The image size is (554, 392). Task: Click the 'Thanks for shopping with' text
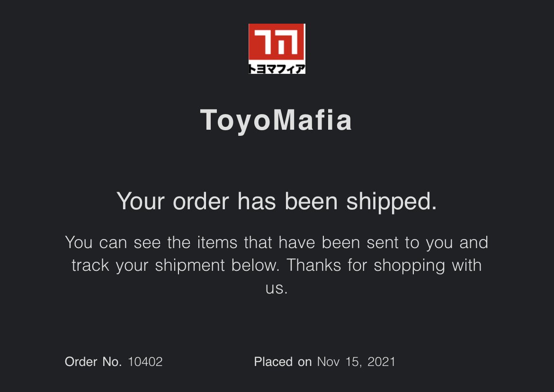point(384,266)
